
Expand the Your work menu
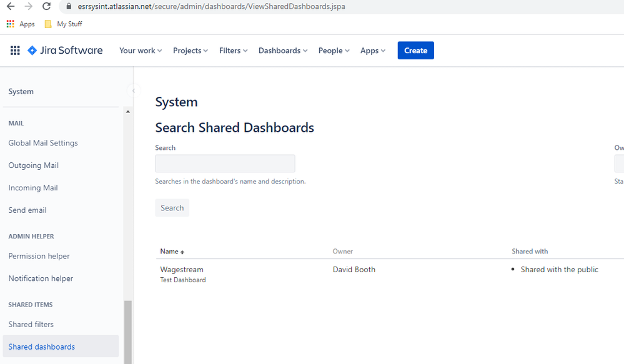click(141, 51)
